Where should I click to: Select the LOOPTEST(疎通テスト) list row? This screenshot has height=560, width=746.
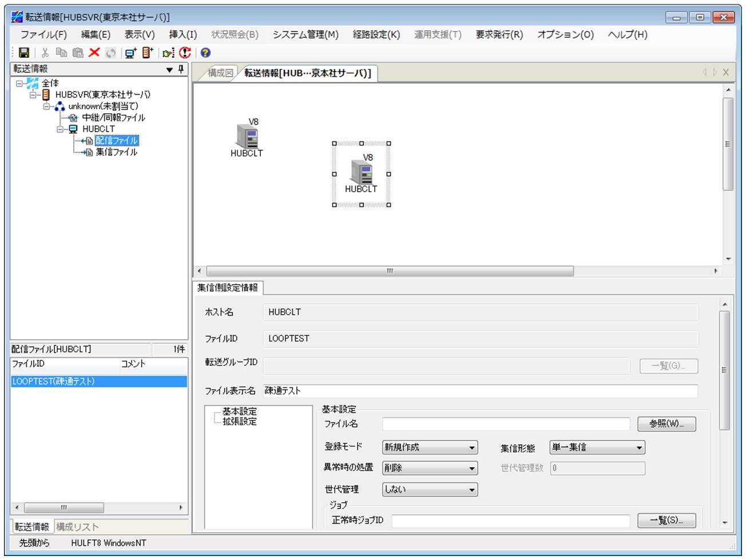pos(99,382)
